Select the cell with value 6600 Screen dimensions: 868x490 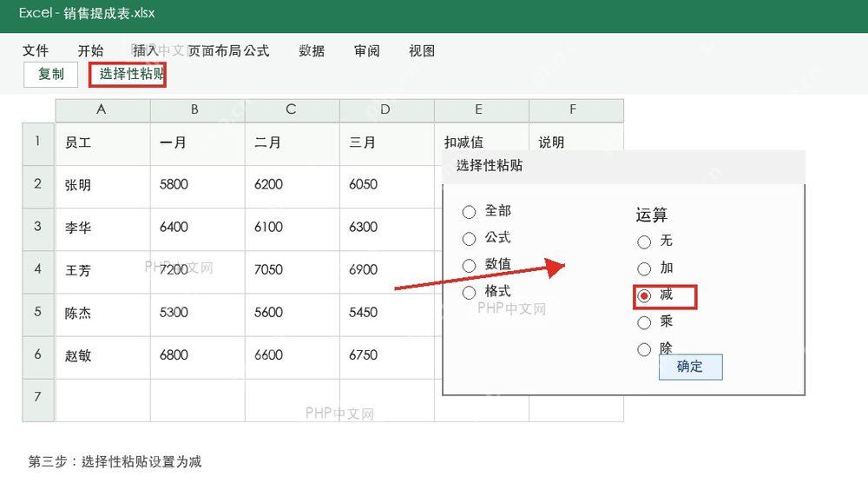tap(293, 357)
